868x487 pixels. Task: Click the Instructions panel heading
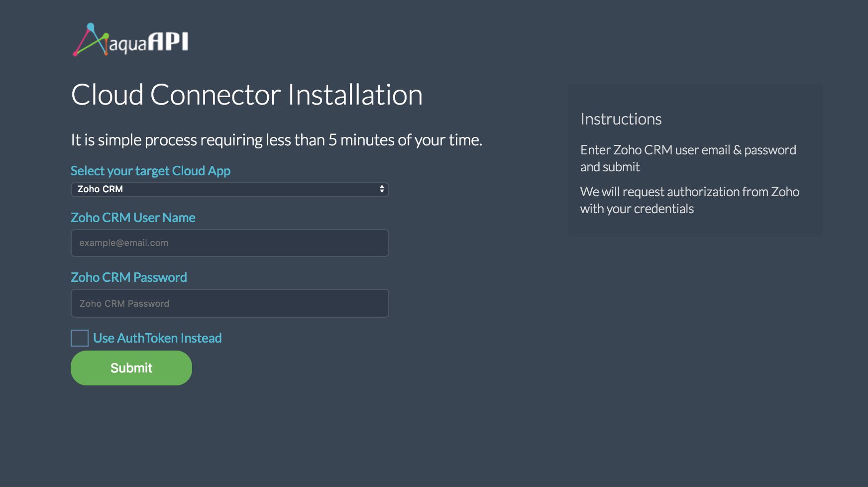point(621,119)
